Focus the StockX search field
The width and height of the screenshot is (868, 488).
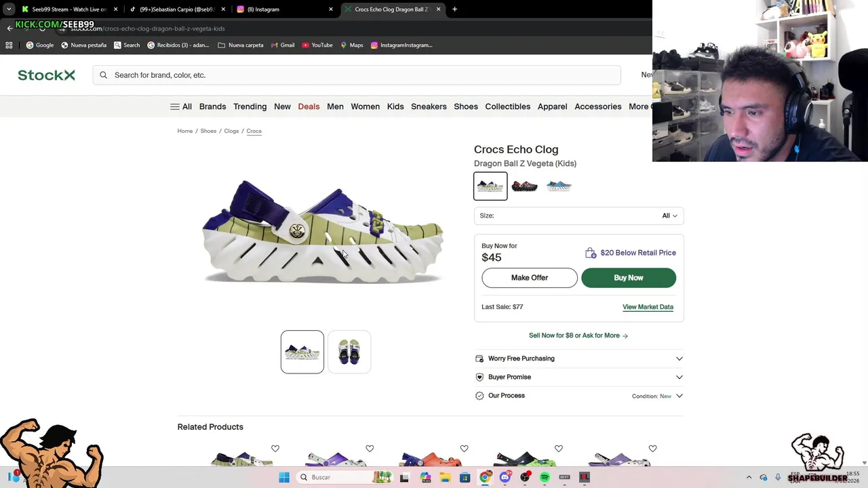[x=357, y=75]
